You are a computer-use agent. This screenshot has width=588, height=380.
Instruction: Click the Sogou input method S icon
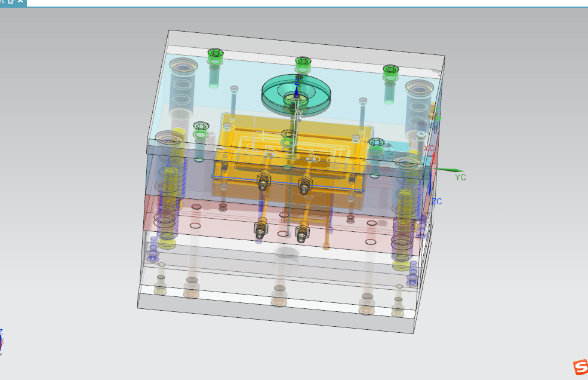pyautogui.click(x=581, y=367)
